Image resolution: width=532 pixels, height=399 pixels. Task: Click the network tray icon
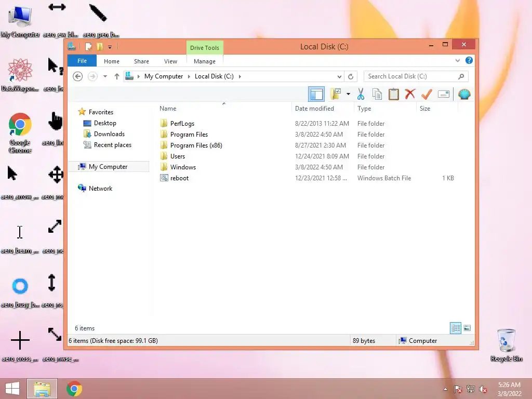click(470, 389)
